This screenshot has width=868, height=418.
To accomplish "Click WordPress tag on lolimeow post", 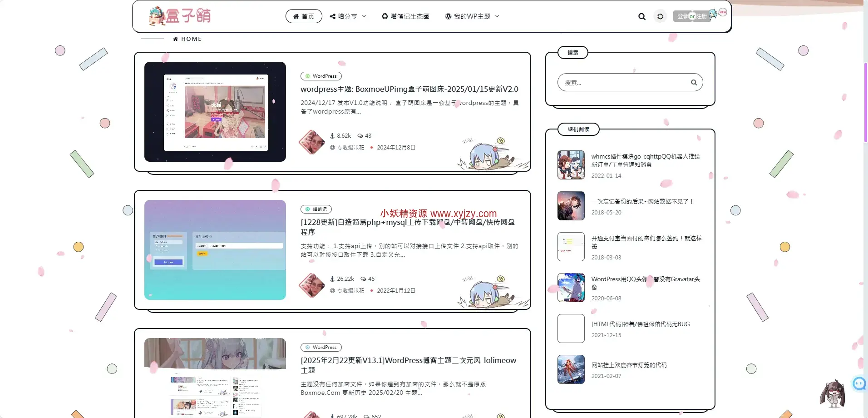I will (x=321, y=348).
